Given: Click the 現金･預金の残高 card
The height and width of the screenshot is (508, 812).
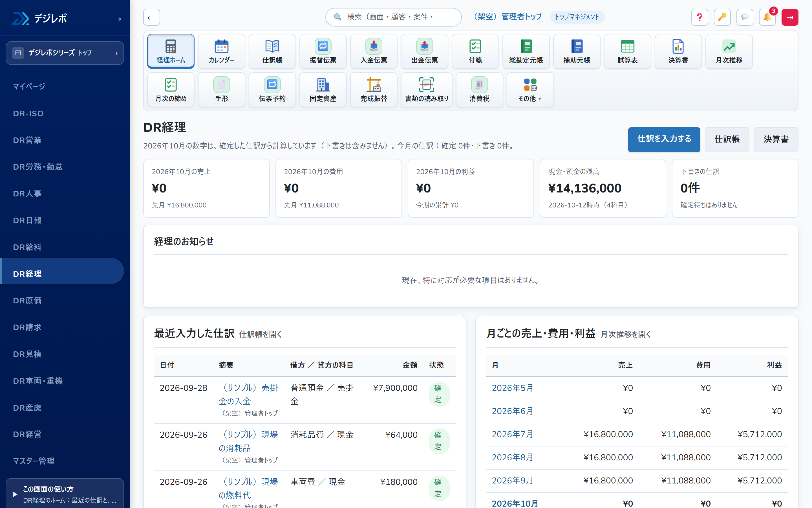Looking at the screenshot, I should click(x=603, y=189).
